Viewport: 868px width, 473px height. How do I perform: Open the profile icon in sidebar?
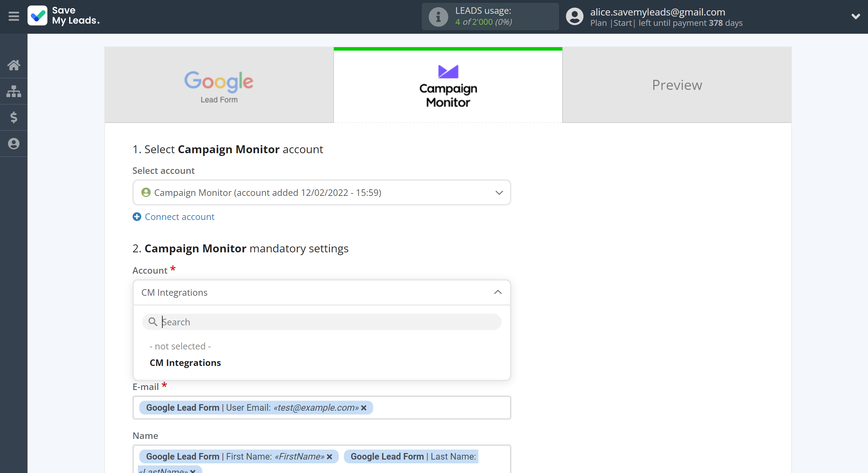pyautogui.click(x=14, y=144)
